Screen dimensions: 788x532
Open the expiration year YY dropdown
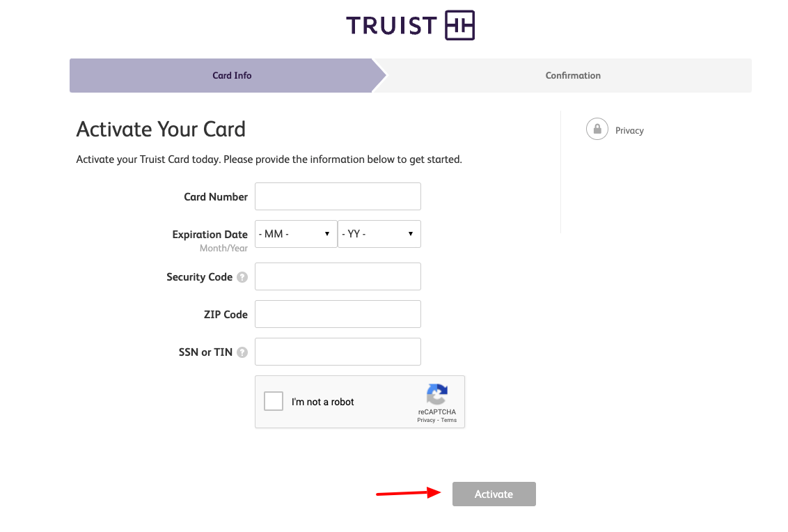click(x=379, y=233)
